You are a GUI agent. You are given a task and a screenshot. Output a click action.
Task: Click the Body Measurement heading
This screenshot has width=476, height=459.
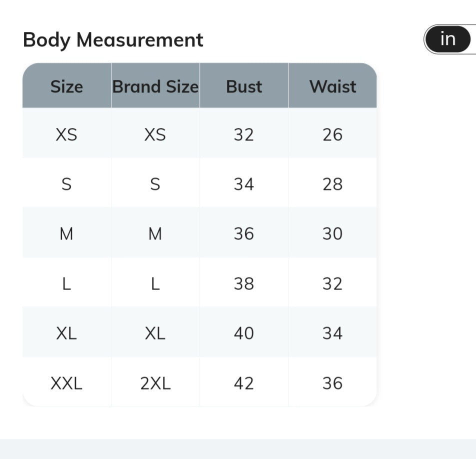[113, 40]
